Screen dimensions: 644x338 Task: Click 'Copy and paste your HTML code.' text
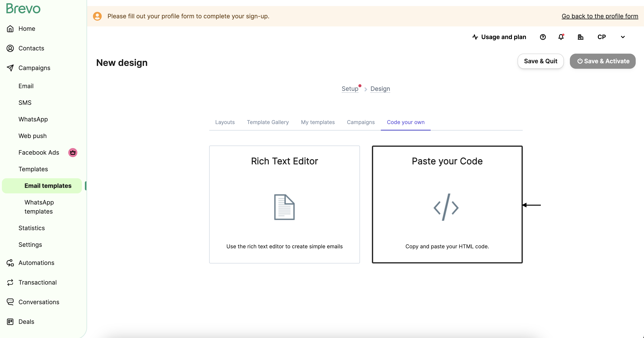[x=447, y=246]
